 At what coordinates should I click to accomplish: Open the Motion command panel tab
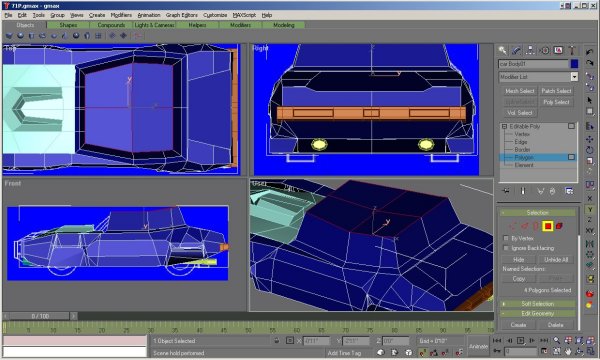545,50
